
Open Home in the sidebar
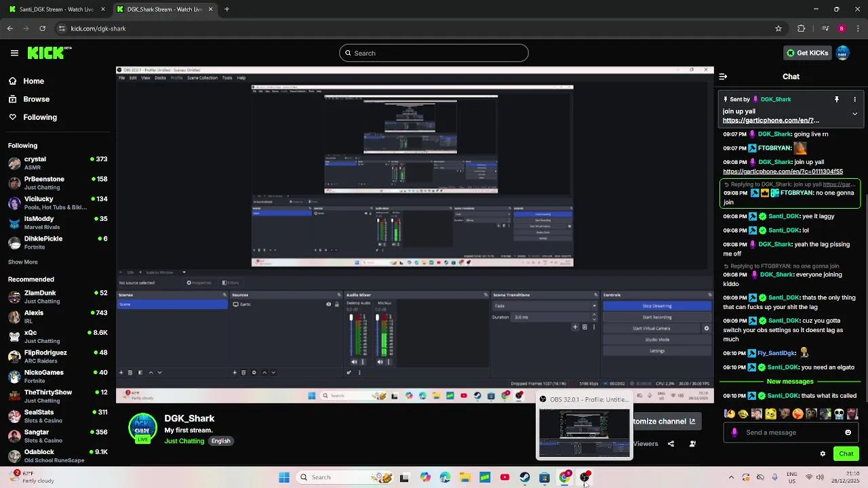pos(26,81)
